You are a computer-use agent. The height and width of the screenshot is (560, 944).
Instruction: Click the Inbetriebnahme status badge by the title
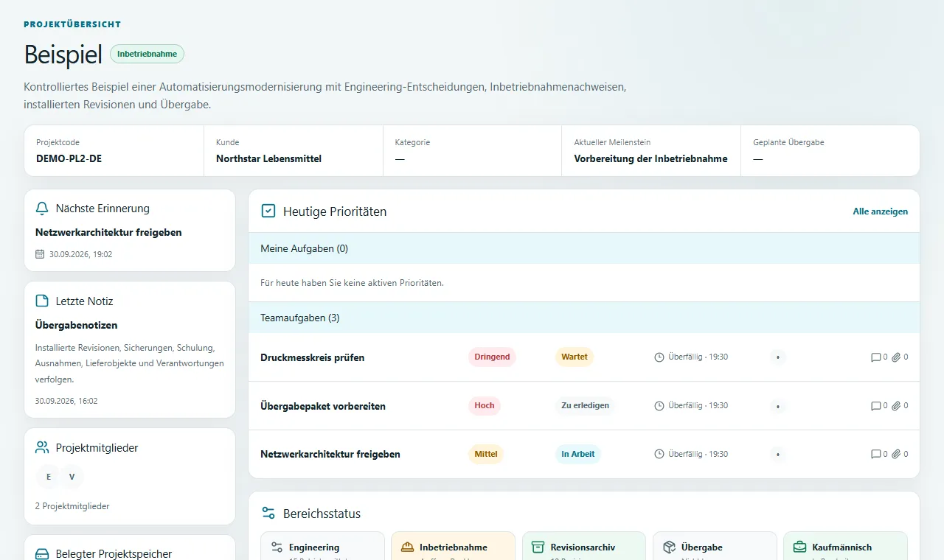(147, 54)
